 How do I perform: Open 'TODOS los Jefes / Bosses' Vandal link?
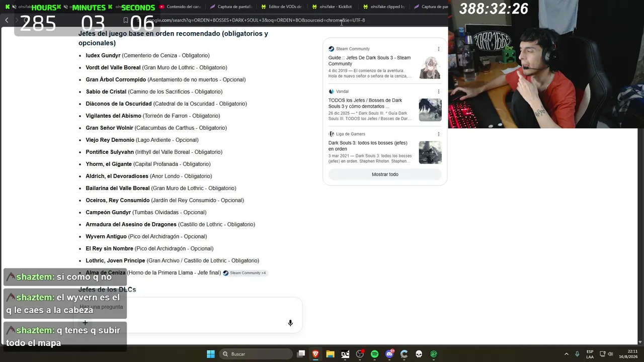(x=365, y=103)
